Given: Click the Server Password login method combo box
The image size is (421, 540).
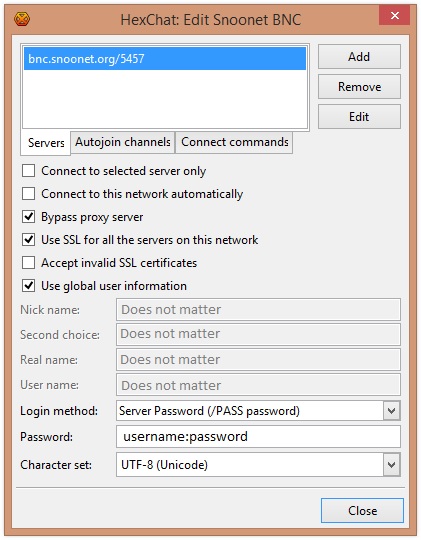Looking at the screenshot, I should [x=258, y=411].
